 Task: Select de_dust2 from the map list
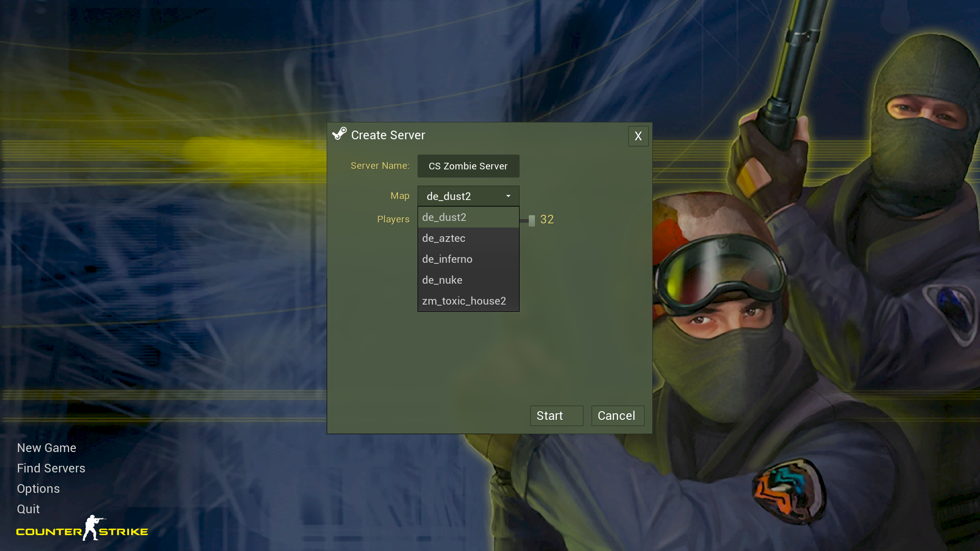click(468, 217)
